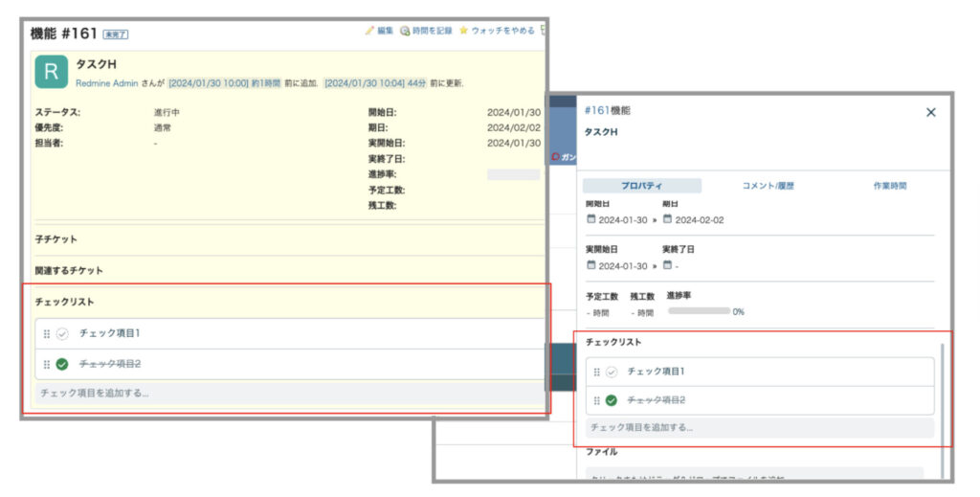Image resolution: width=980 pixels, height=497 pixels.
Task: Close the #161 side panel with X
Action: tap(930, 113)
